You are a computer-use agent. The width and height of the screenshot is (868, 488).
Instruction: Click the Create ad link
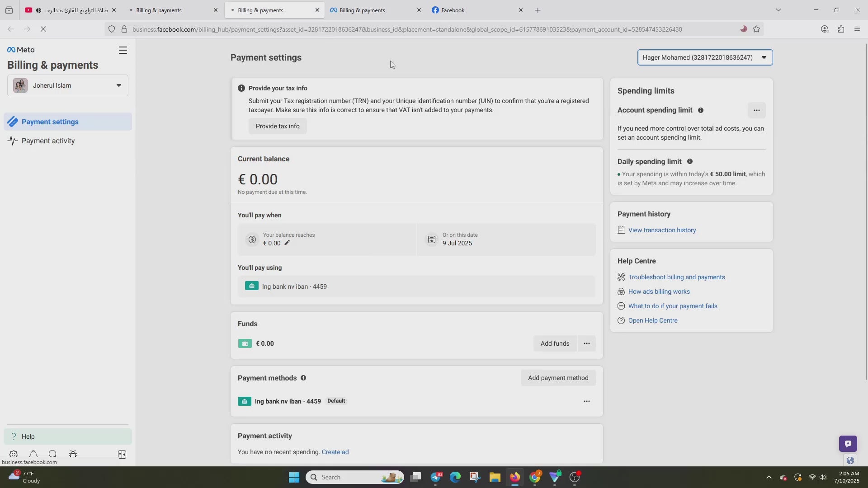[x=335, y=452]
